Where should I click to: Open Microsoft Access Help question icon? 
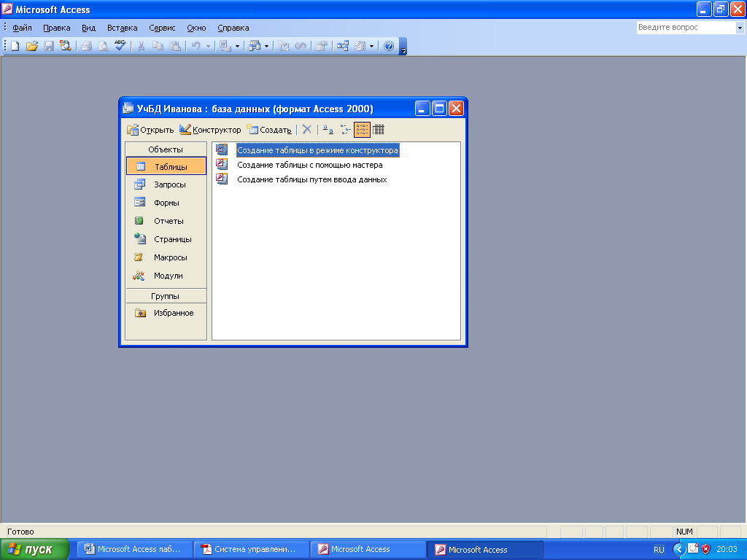click(389, 46)
